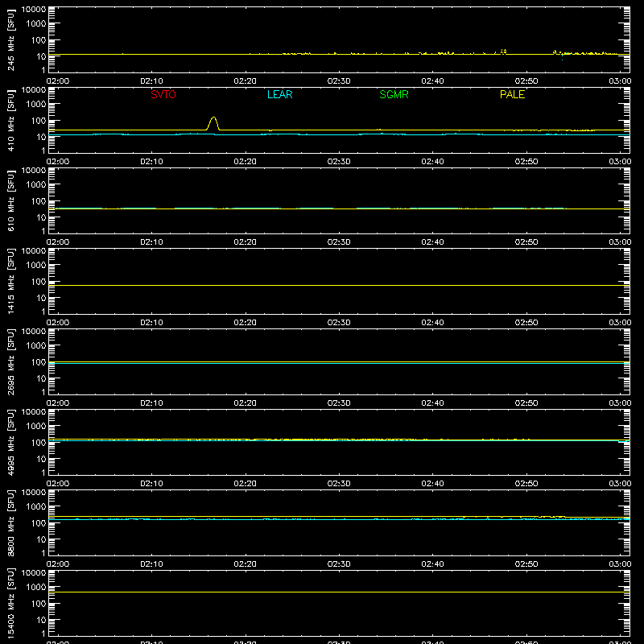Click the 100 y-axis value of 2695 MHz plot

point(39,362)
